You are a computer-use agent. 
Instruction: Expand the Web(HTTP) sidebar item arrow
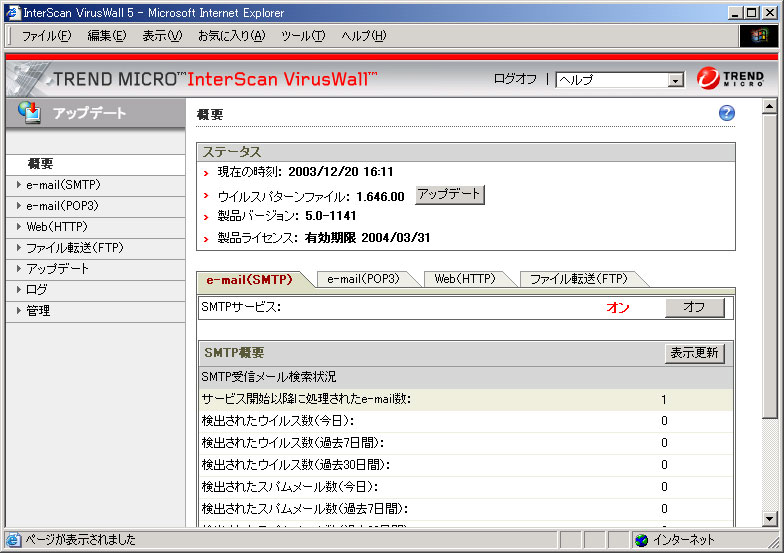click(18, 226)
